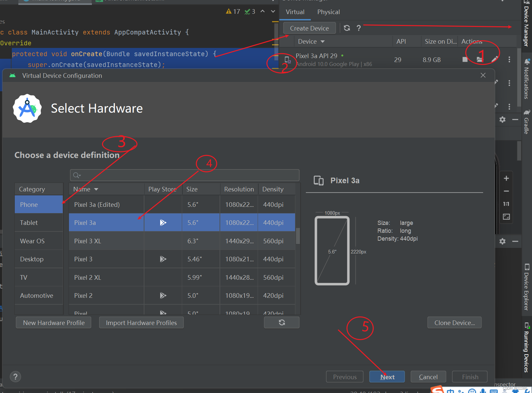
Task: Open the Running Devices panel
Action: 527,348
